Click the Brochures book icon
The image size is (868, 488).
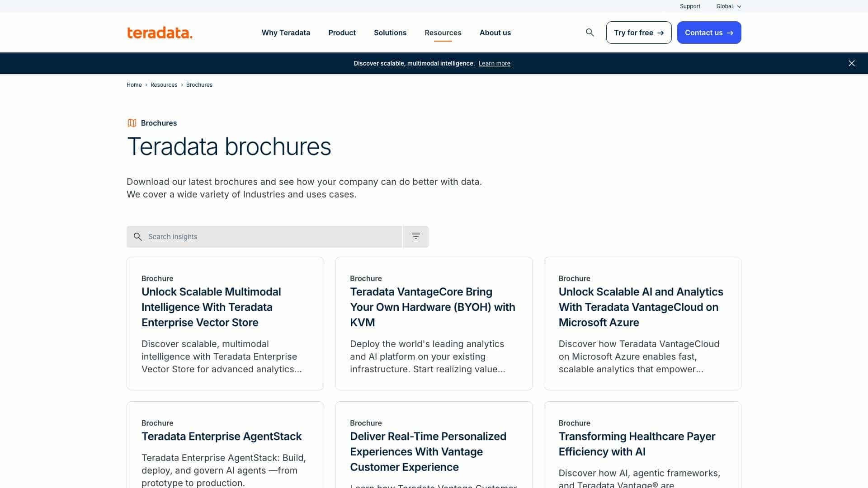(132, 123)
